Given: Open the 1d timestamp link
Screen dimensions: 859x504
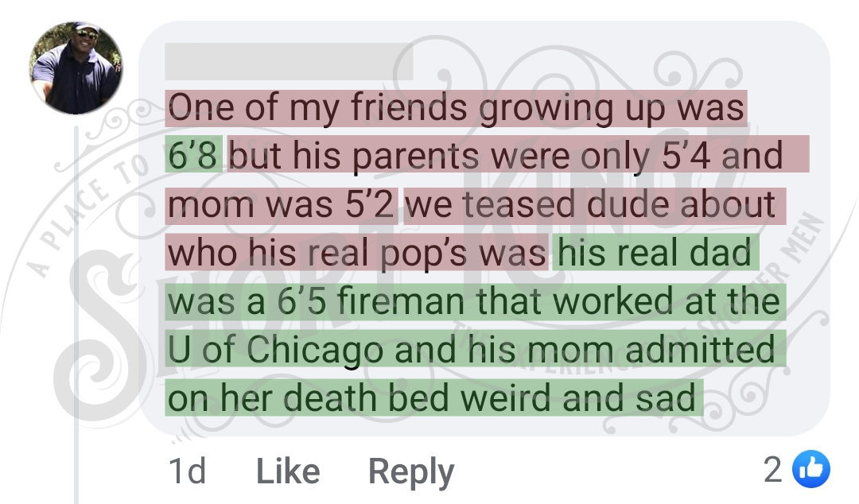Looking at the screenshot, I should click(187, 471).
